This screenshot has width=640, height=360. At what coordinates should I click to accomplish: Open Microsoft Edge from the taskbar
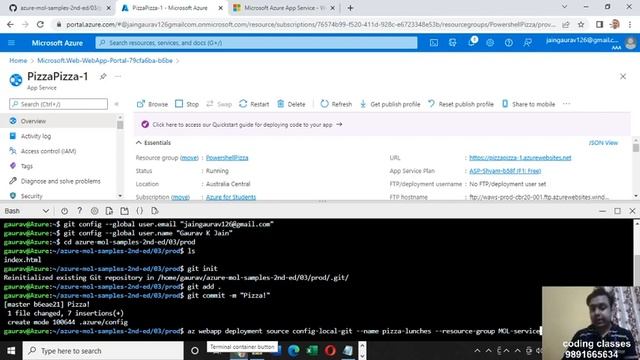point(293,350)
